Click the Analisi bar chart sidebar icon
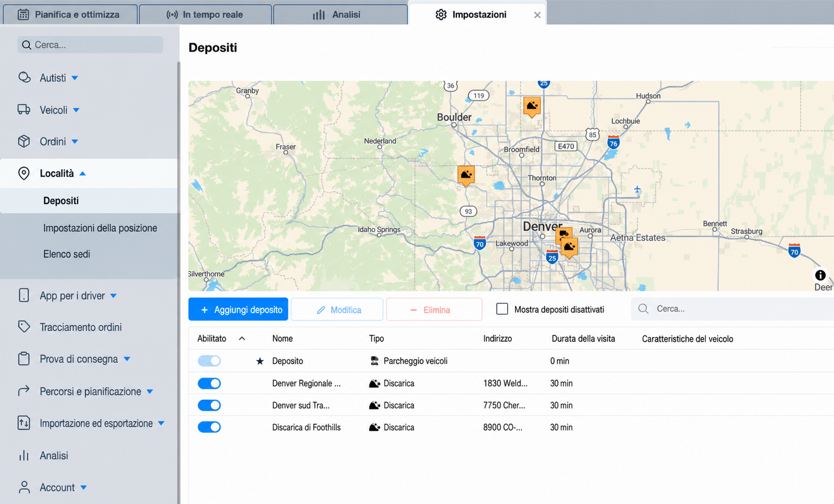This screenshot has width=834, height=504. (x=24, y=456)
